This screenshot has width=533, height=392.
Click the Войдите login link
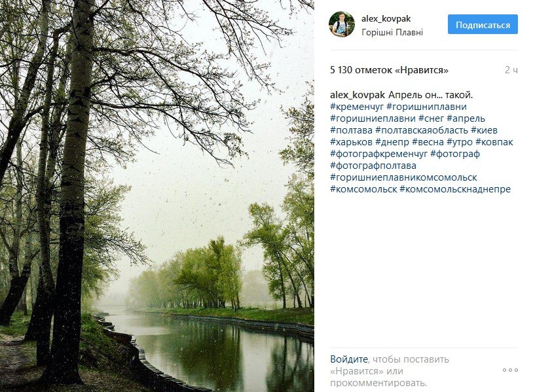(349, 359)
